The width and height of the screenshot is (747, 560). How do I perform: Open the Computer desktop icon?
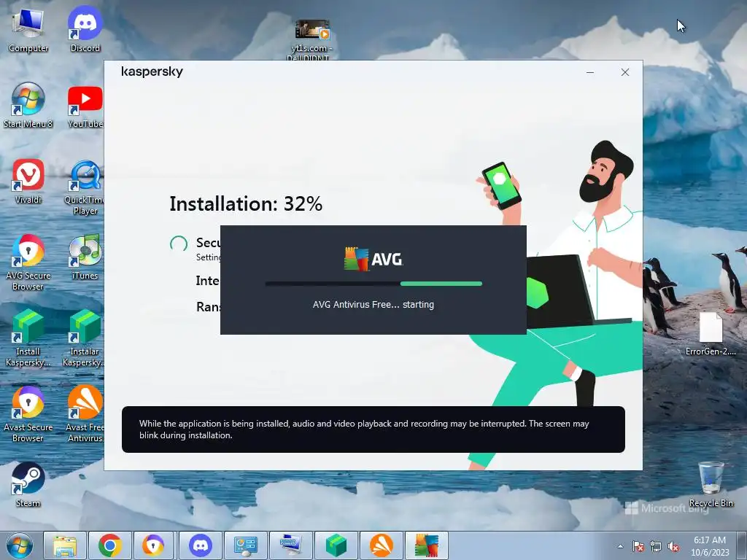(28, 29)
